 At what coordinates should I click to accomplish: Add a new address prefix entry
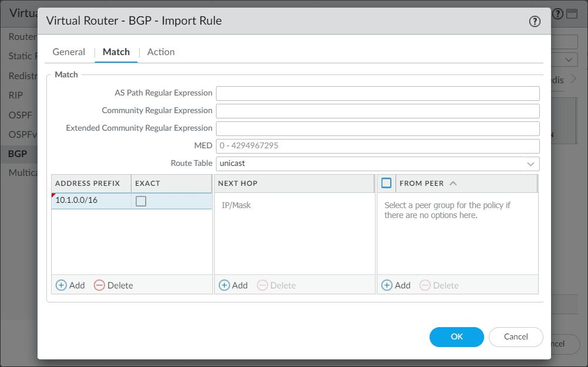(x=70, y=285)
